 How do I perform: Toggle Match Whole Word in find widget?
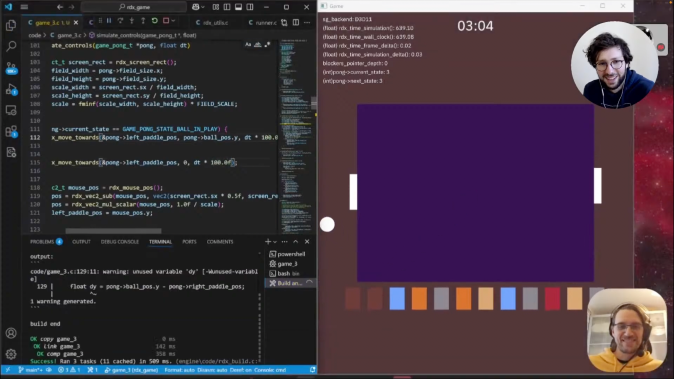point(257,45)
